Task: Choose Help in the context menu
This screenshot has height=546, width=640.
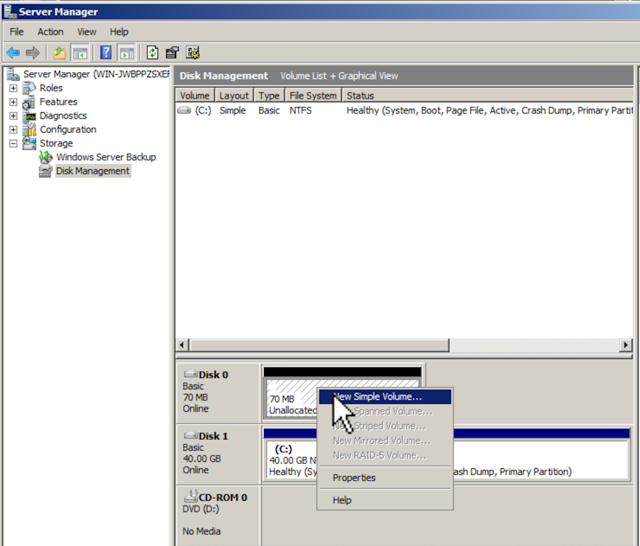Action: tap(385, 500)
